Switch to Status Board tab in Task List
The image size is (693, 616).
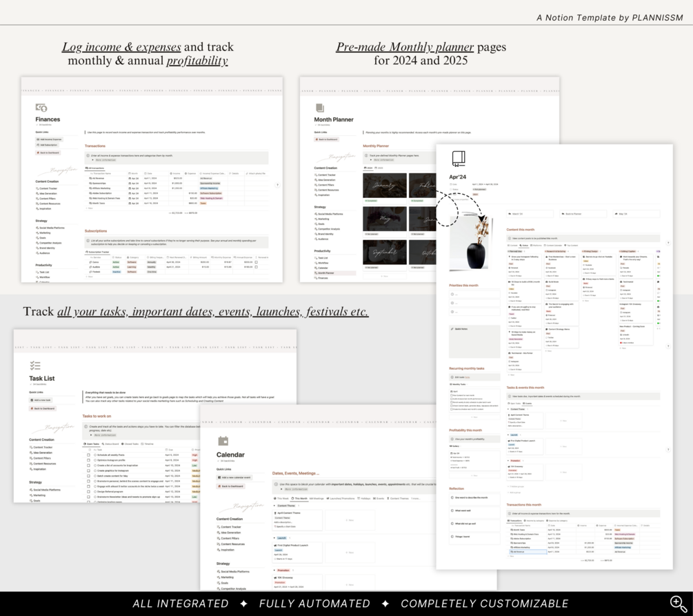(110, 444)
